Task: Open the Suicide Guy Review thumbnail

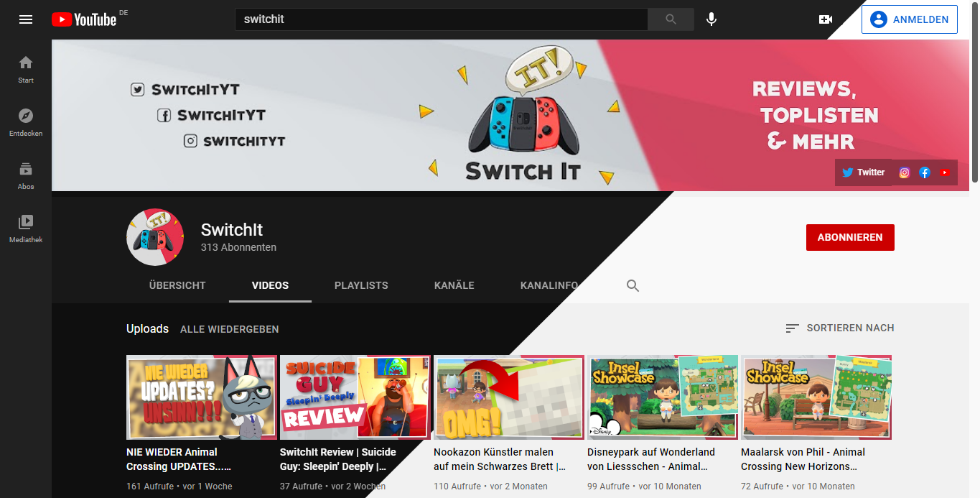Action: [x=355, y=397]
